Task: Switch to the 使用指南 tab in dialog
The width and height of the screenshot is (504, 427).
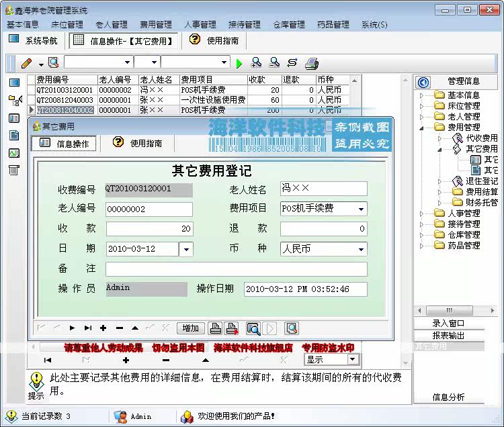Action: 137,143
